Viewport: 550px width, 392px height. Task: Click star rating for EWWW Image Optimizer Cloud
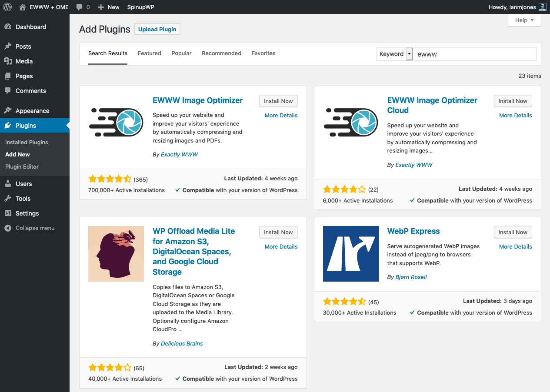344,189
